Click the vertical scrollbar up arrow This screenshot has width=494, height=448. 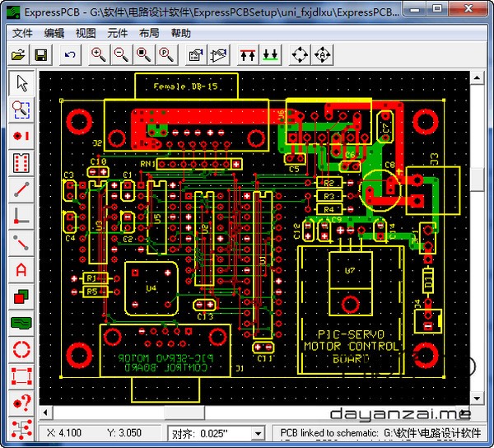tap(477, 77)
